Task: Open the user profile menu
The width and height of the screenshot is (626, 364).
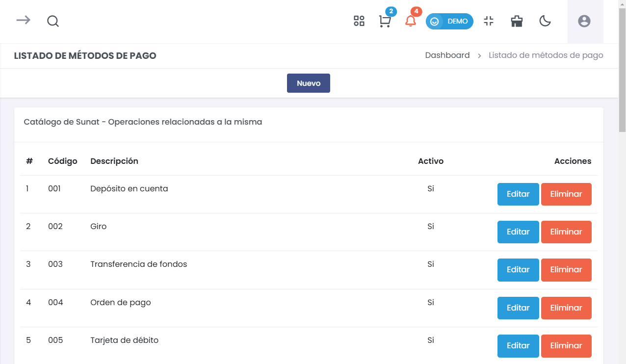Action: tap(584, 21)
